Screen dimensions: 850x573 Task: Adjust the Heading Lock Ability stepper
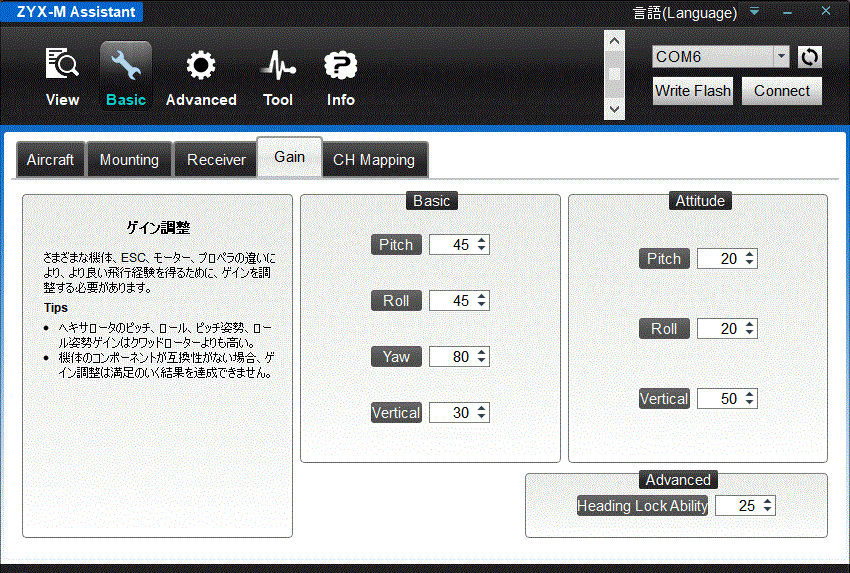click(768, 506)
